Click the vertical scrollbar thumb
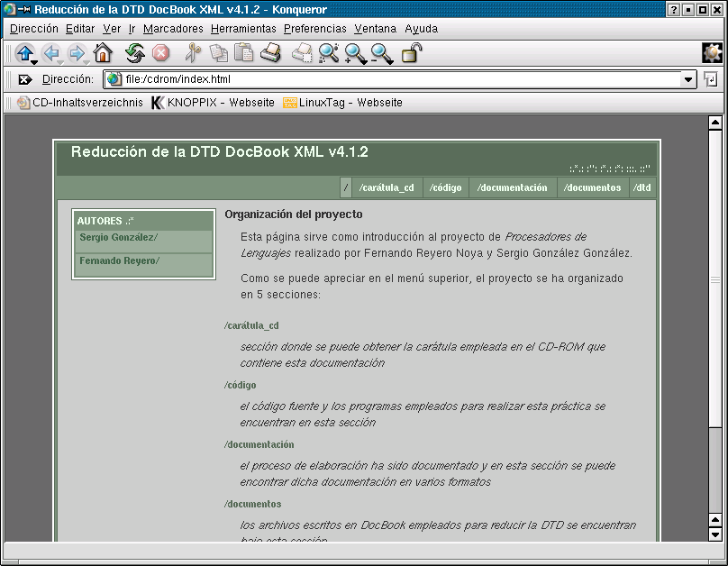Viewport: 728px width, 566px height. tap(715, 279)
